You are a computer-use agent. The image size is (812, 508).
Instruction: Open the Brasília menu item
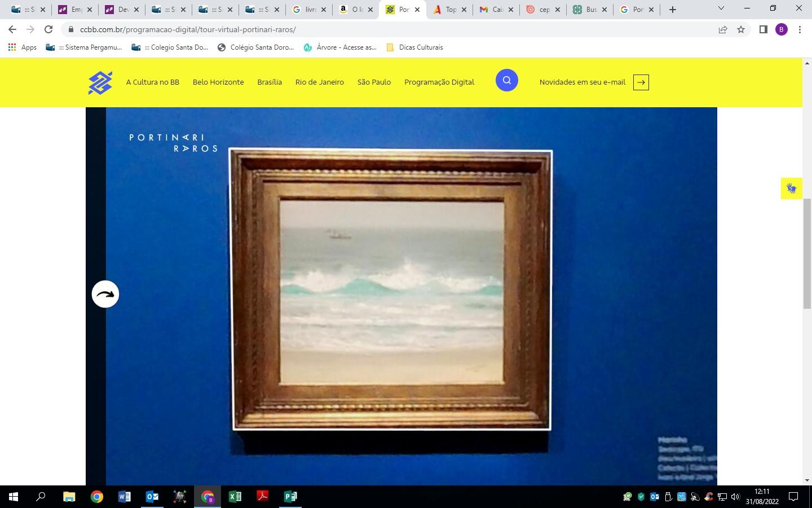270,82
